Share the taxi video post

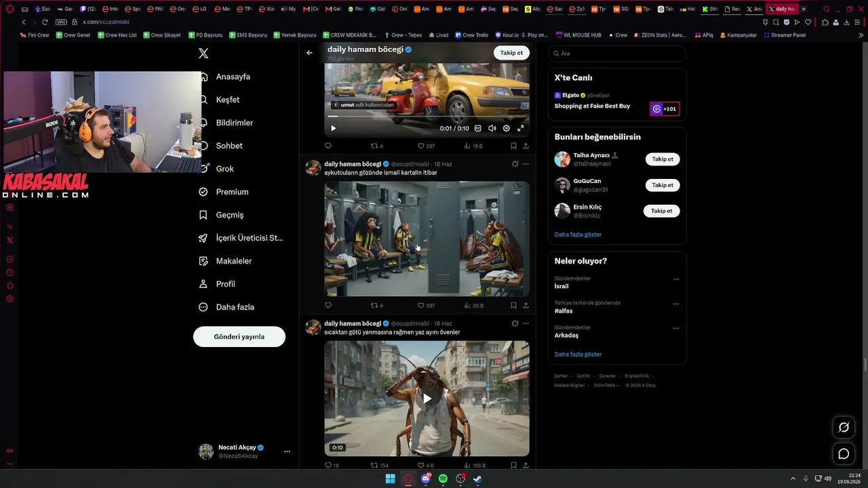pos(526,146)
